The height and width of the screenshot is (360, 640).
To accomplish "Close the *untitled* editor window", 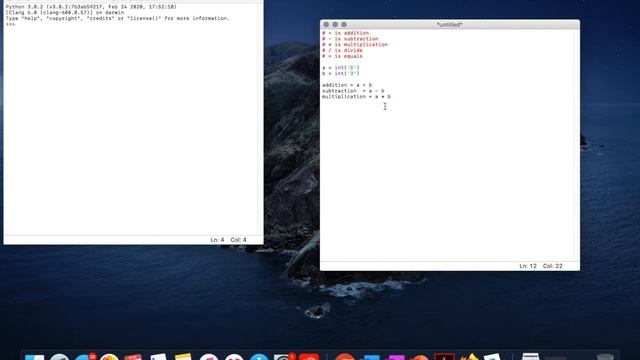I will (x=326, y=25).
